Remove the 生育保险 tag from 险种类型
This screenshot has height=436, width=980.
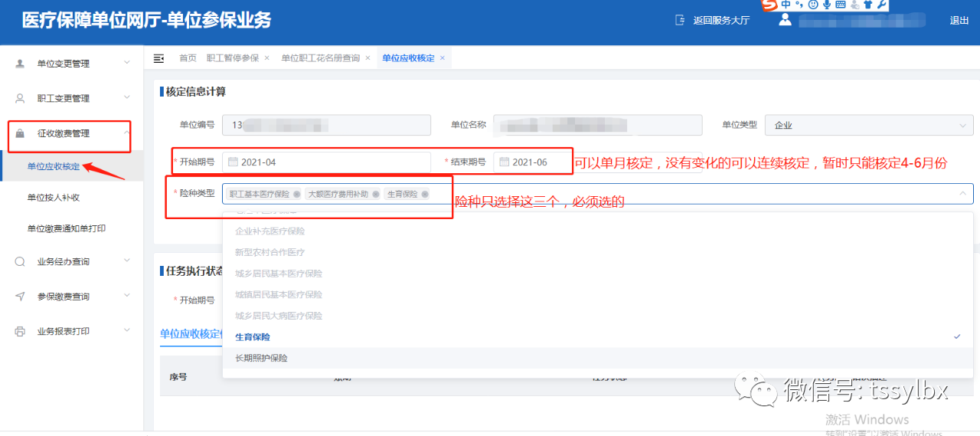pos(425,195)
